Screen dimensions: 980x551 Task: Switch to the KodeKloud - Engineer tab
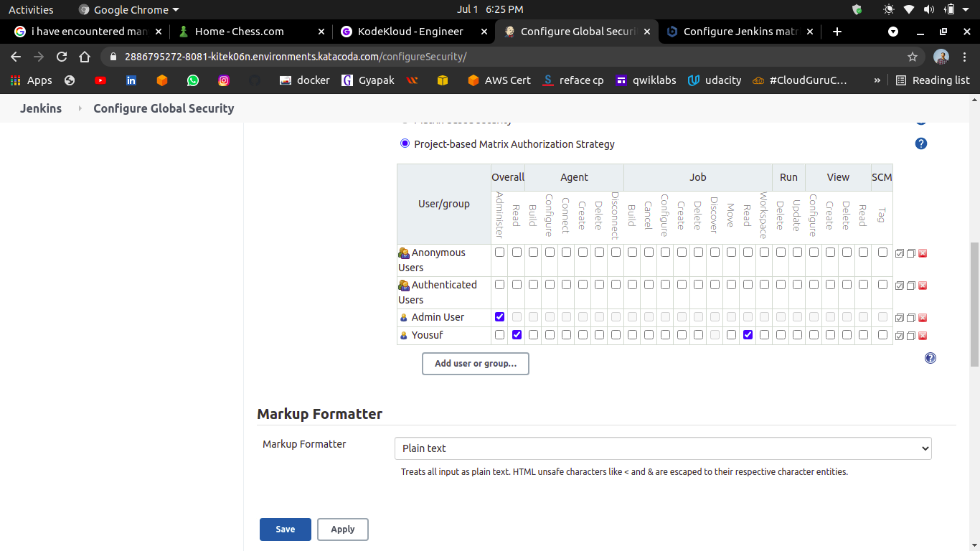(410, 32)
